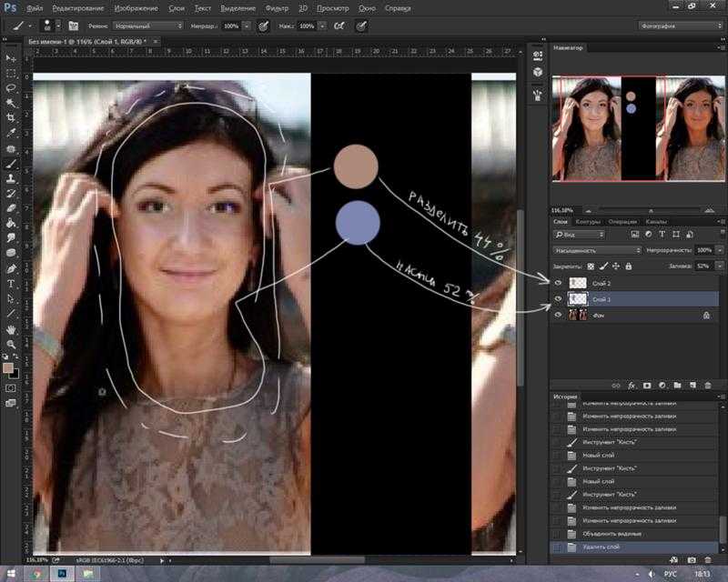Hide layer Слой 2 with eye icon

tap(558, 283)
